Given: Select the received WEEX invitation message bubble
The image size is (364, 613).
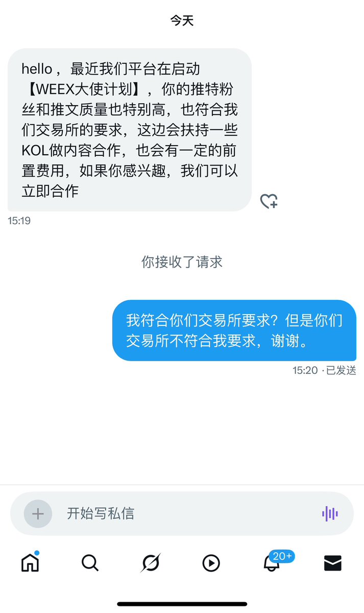Looking at the screenshot, I should 130,130.
